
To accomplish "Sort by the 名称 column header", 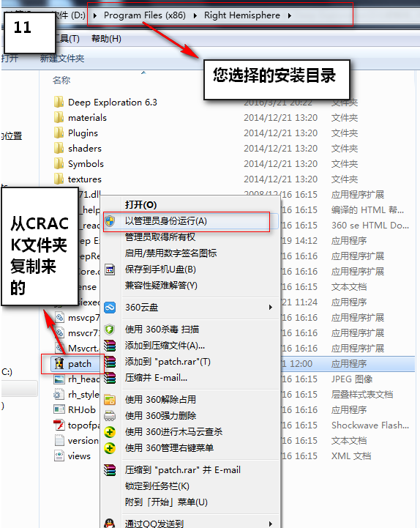I will pyautogui.click(x=61, y=80).
